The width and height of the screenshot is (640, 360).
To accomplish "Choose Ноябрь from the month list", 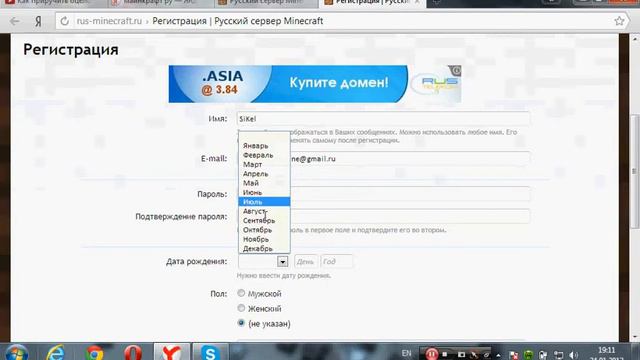I will click(264, 239).
